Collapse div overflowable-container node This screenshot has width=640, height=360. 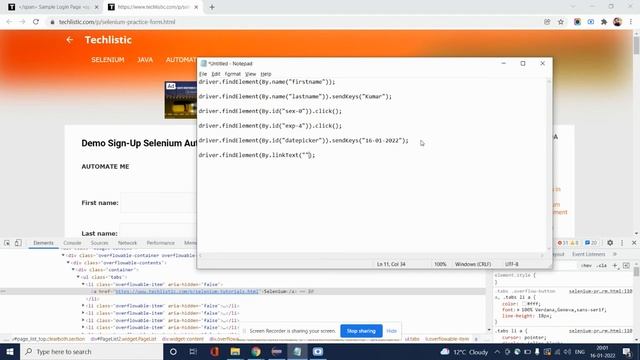[64, 255]
